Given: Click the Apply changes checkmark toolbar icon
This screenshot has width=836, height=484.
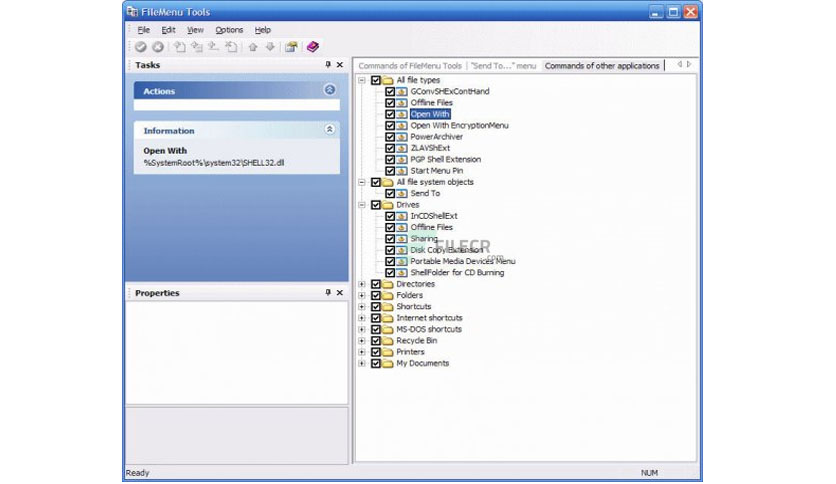Looking at the screenshot, I should point(141,47).
